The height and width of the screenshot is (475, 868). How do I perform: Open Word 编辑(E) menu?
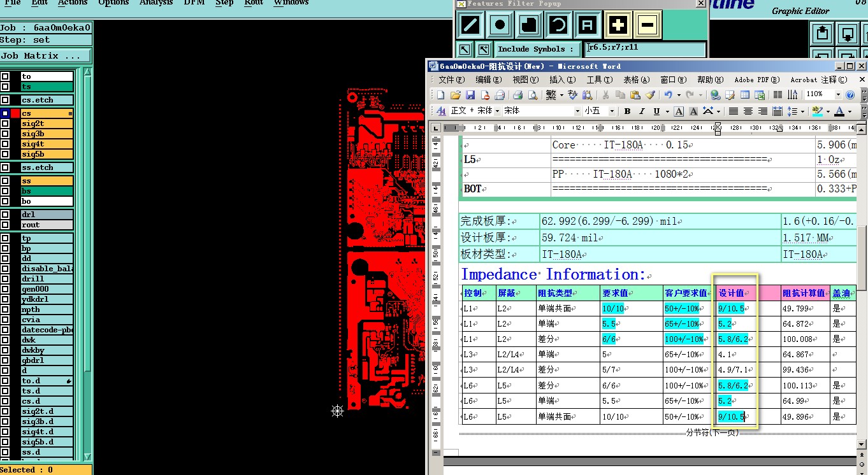click(x=488, y=80)
